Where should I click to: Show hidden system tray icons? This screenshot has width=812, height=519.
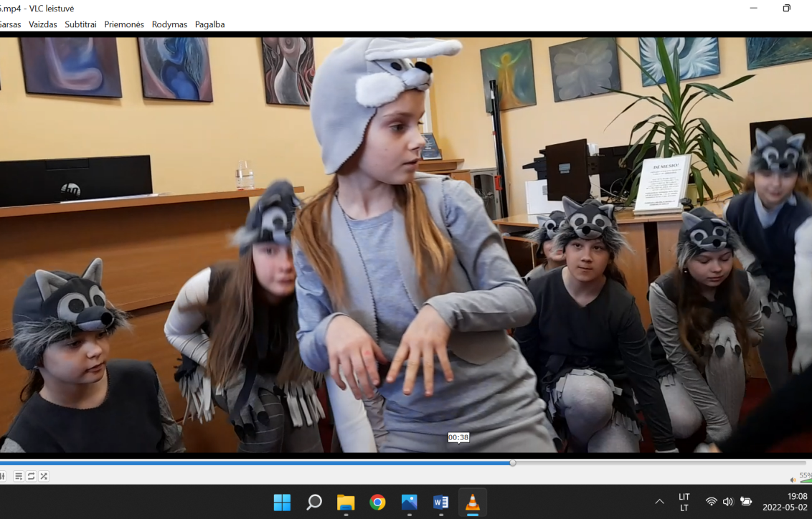(x=659, y=501)
